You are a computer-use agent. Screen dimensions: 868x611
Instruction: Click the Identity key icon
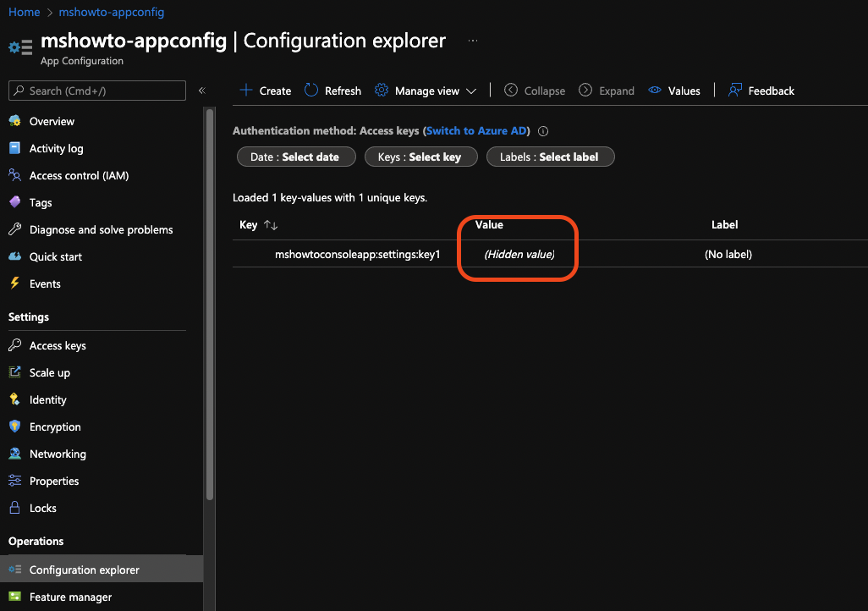(x=15, y=399)
